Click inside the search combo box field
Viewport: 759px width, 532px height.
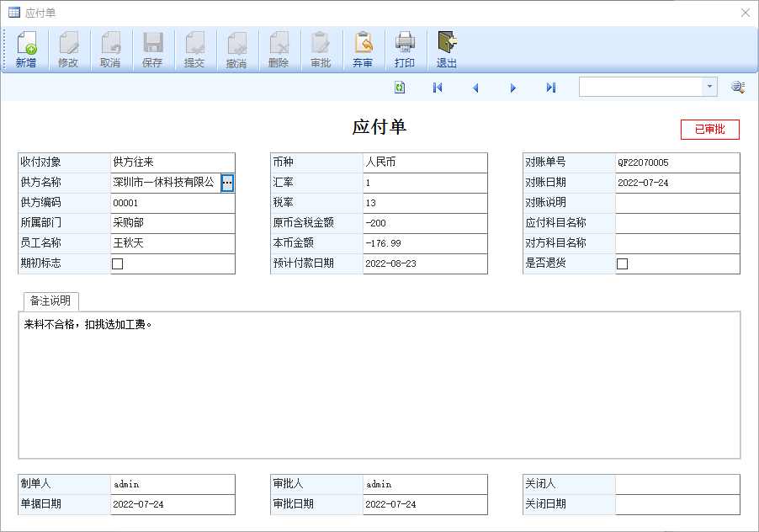pyautogui.click(x=641, y=87)
